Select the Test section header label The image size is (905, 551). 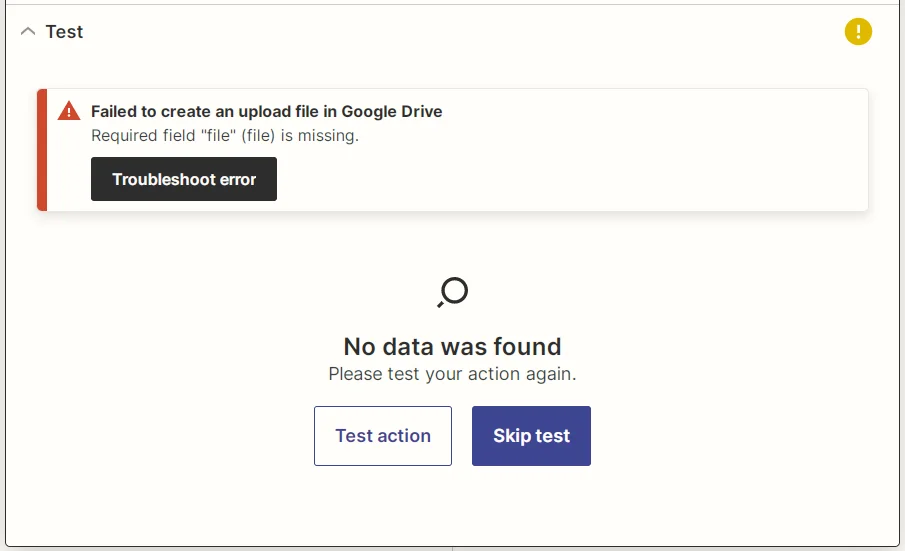tap(64, 32)
